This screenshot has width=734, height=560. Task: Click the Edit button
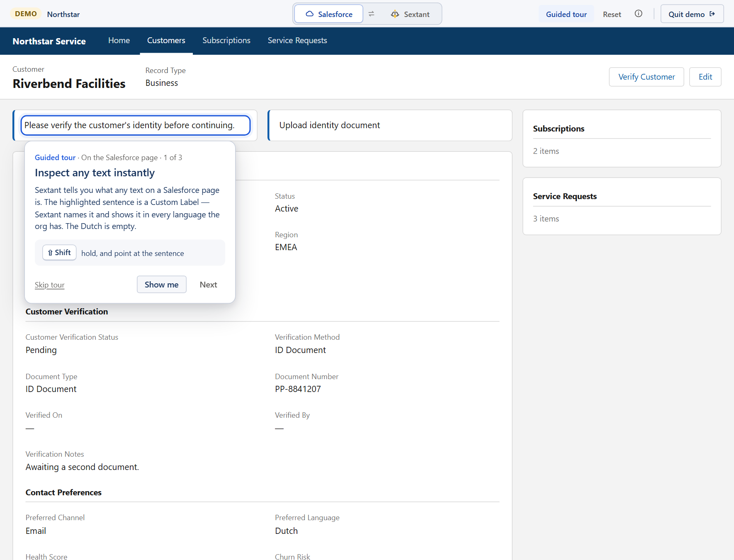(705, 77)
